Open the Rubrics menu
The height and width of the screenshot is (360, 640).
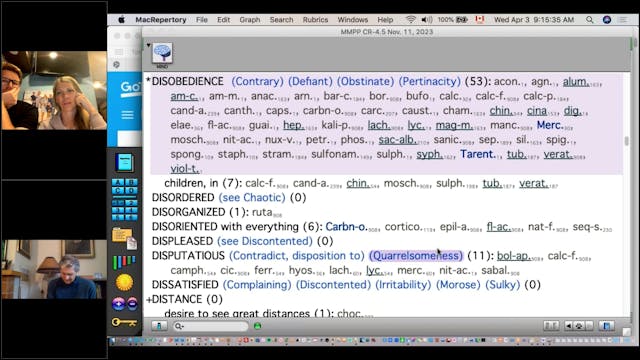(x=315, y=20)
